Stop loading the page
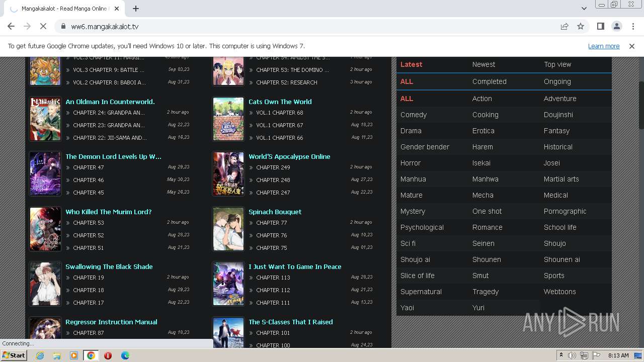Image resolution: width=644 pixels, height=362 pixels. pos(43,26)
